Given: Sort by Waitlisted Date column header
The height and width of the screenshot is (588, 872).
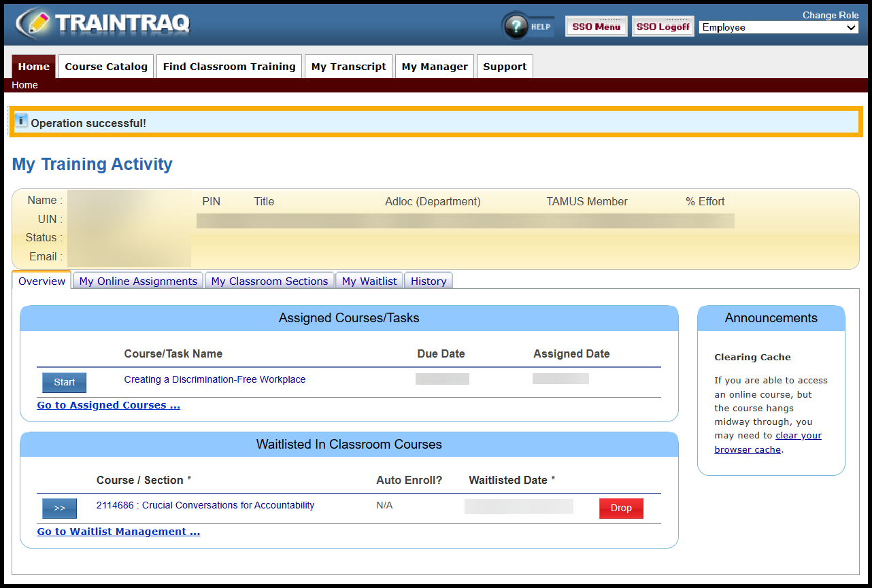Looking at the screenshot, I should click(508, 480).
